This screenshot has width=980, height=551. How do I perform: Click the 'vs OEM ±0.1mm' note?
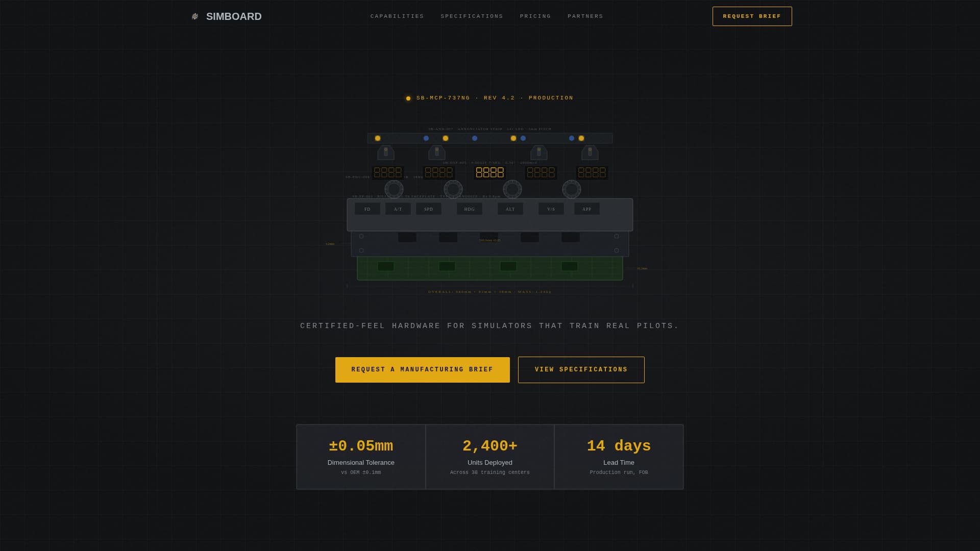click(361, 473)
